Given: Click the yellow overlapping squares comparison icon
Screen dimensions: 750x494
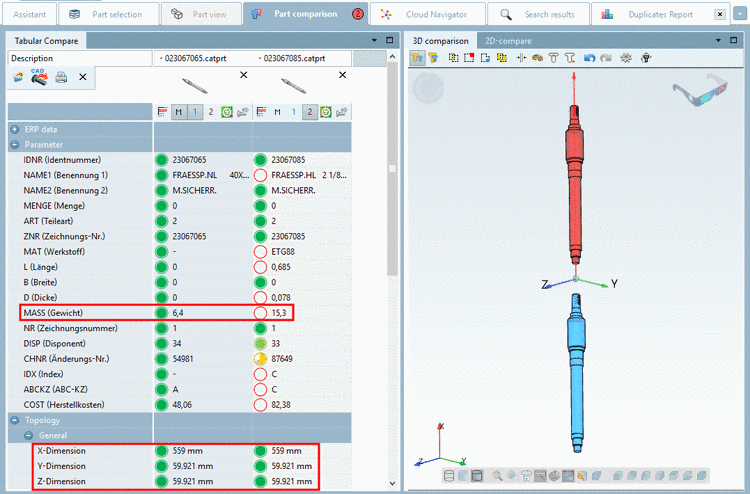Looking at the screenshot, I should (501, 58).
